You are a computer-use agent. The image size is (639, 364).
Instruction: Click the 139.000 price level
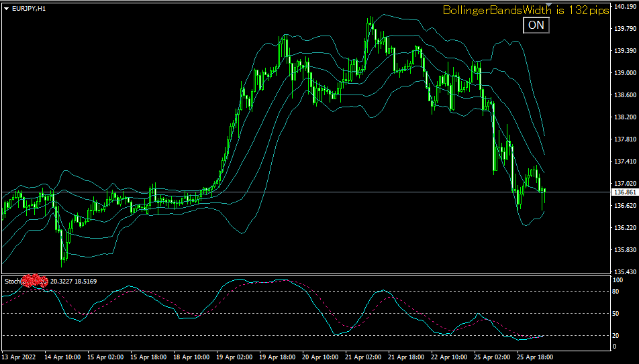[625, 73]
